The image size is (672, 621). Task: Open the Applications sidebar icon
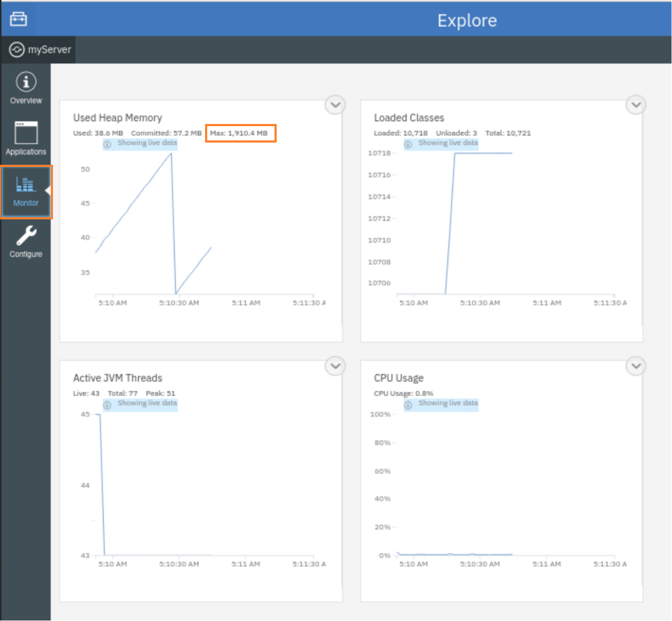pyautogui.click(x=26, y=133)
